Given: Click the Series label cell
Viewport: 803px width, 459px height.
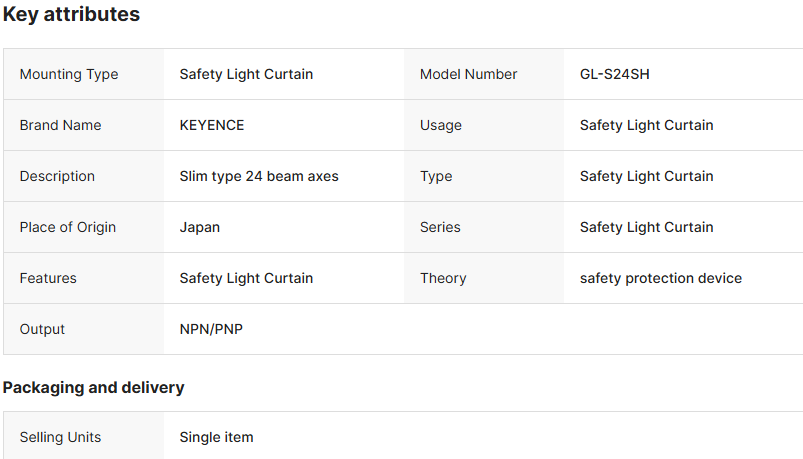Looking at the screenshot, I should [x=440, y=227].
